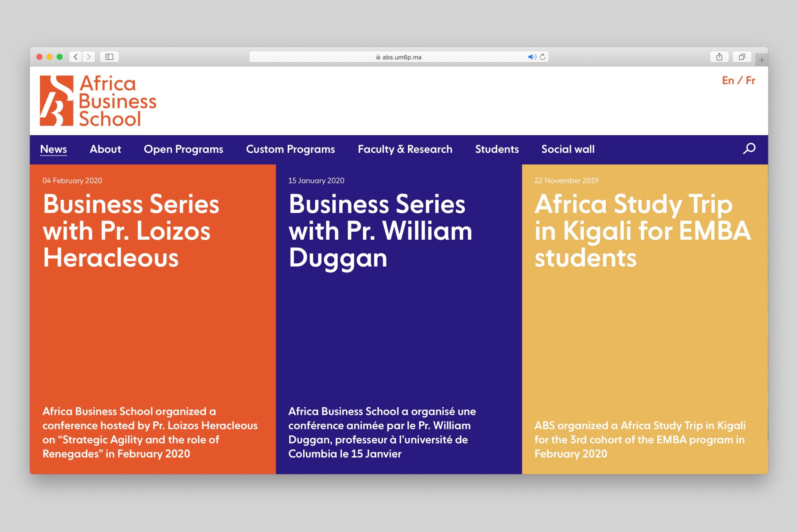Click the green fullscreen window button
This screenshot has width=798, height=532.
click(60, 57)
